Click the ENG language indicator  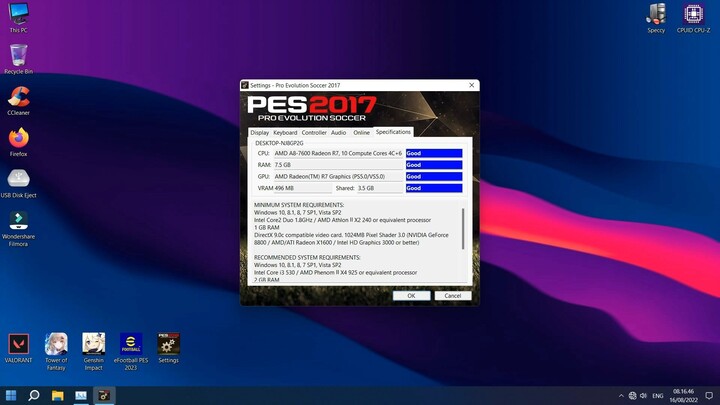tap(658, 395)
